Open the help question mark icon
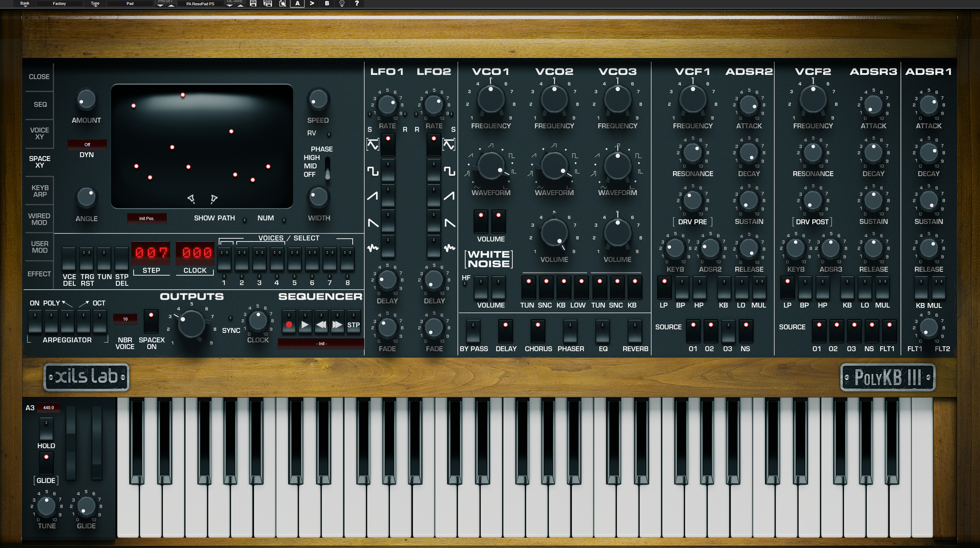The width and height of the screenshot is (980, 548). 357,4
